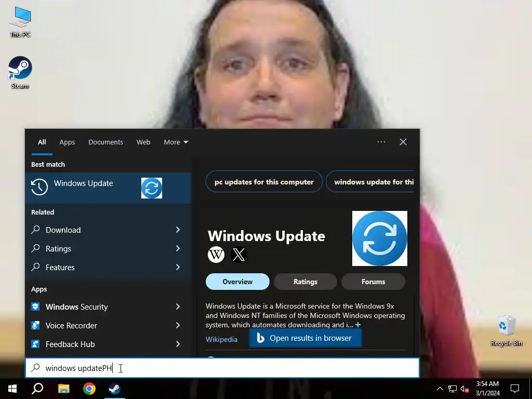Switch to the Web search tab

143,142
